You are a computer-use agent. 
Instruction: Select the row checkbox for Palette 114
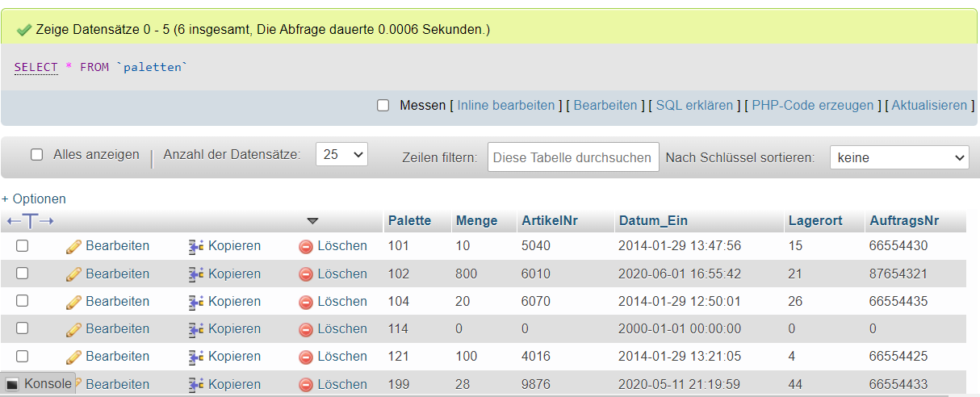click(23, 328)
